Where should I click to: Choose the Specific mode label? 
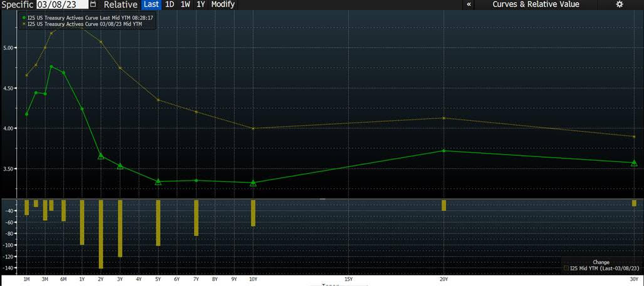(x=18, y=4)
